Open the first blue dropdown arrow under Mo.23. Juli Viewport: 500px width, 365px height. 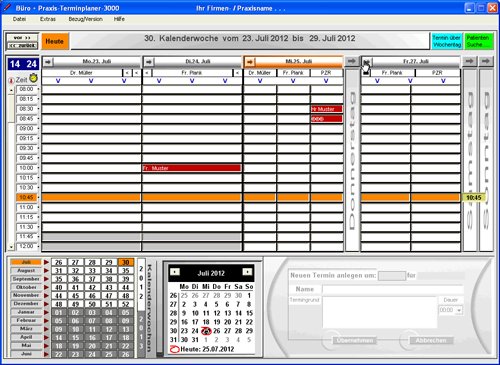point(58,81)
